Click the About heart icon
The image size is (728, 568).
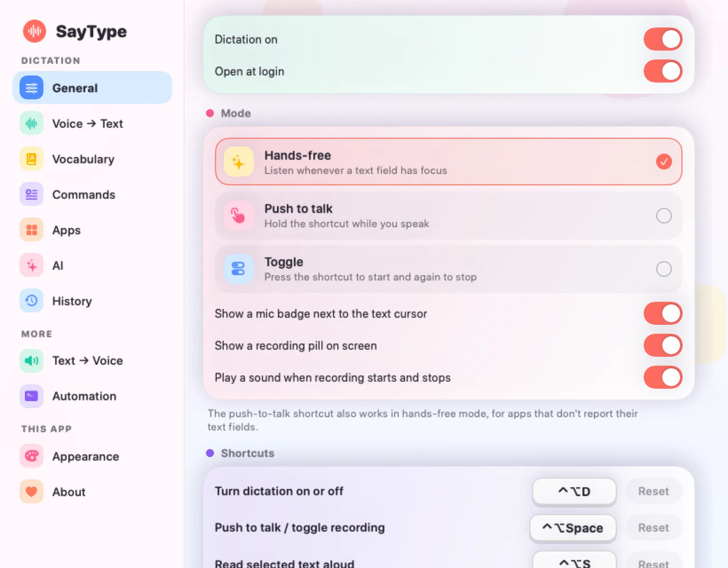[32, 492]
